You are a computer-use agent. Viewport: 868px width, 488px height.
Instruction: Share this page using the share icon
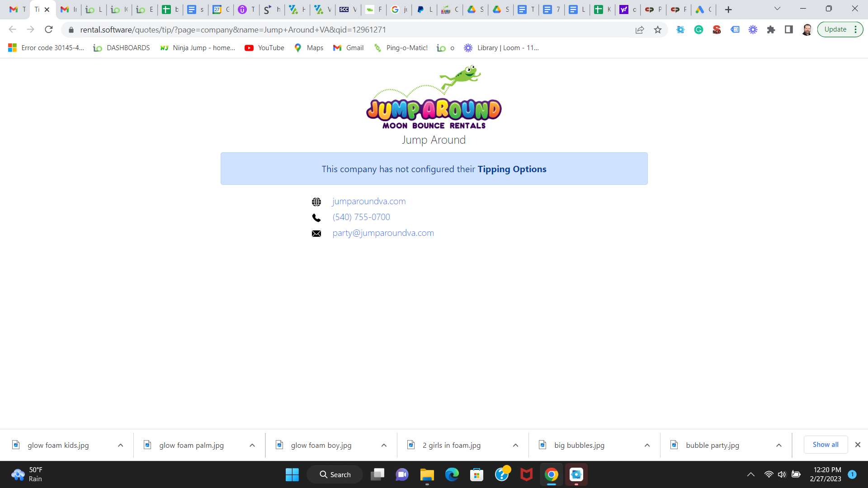coord(640,30)
